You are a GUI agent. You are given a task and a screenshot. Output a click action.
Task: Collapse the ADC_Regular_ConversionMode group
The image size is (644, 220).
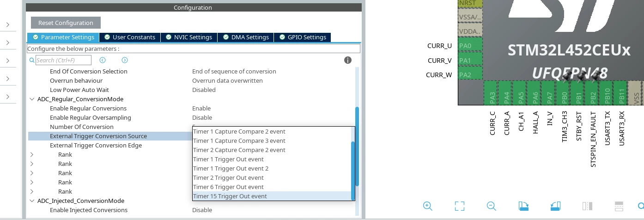32,99
